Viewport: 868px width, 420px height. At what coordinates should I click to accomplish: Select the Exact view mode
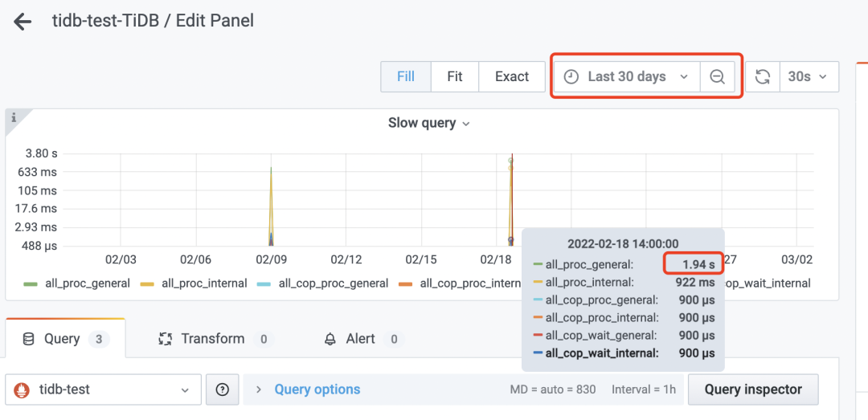(512, 77)
